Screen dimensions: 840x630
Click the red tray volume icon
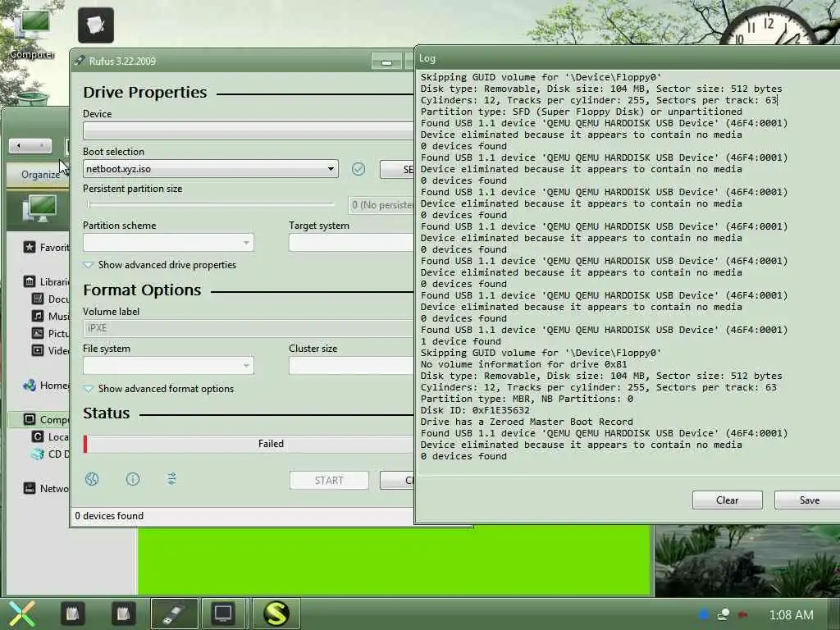[742, 614]
